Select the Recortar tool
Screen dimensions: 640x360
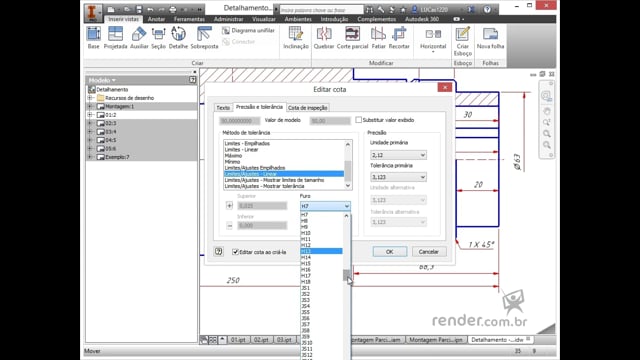(399, 38)
